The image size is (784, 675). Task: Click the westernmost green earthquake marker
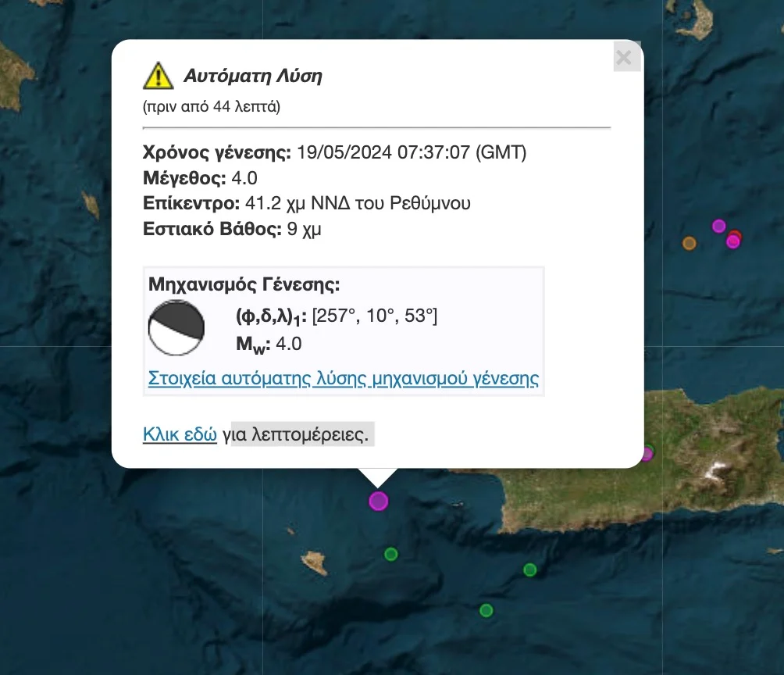(391, 555)
